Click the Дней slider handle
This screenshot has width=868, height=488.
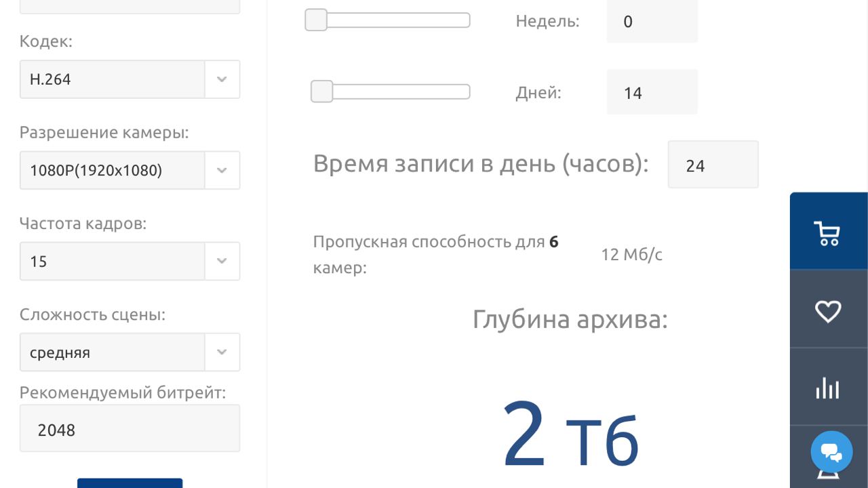322,91
